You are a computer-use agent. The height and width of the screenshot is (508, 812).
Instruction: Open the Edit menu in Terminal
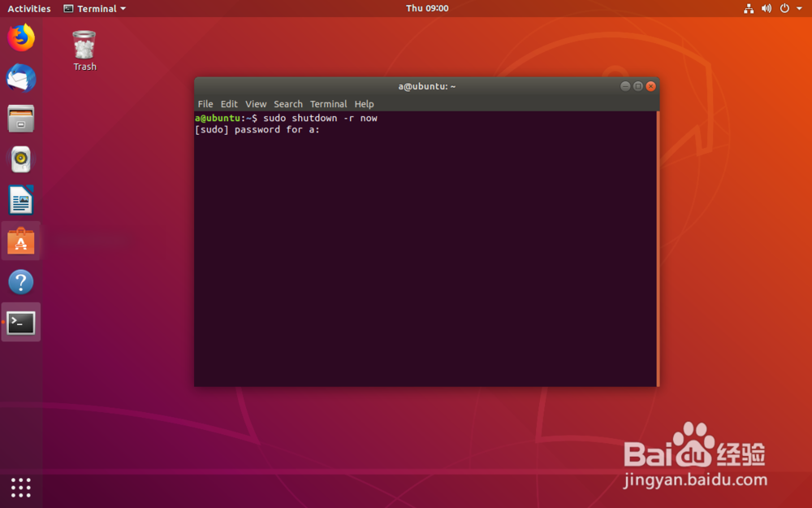click(x=229, y=104)
